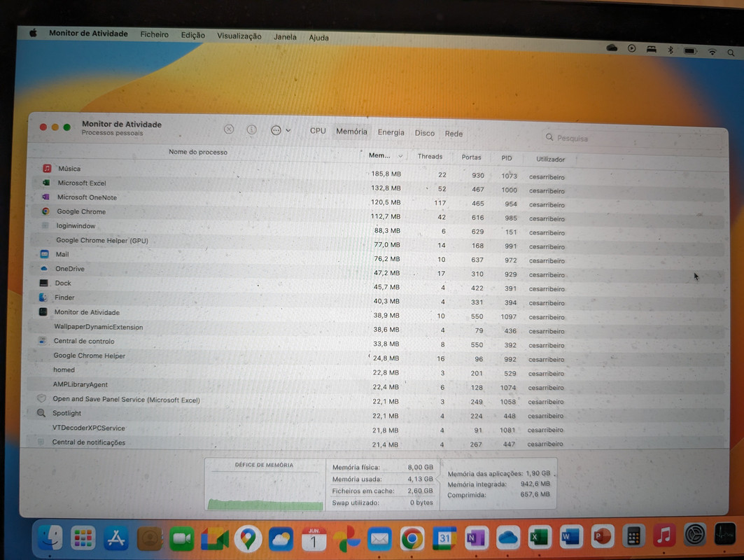744x560 pixels.
Task: Open PowerPoint from the Dock
Action: click(x=602, y=537)
